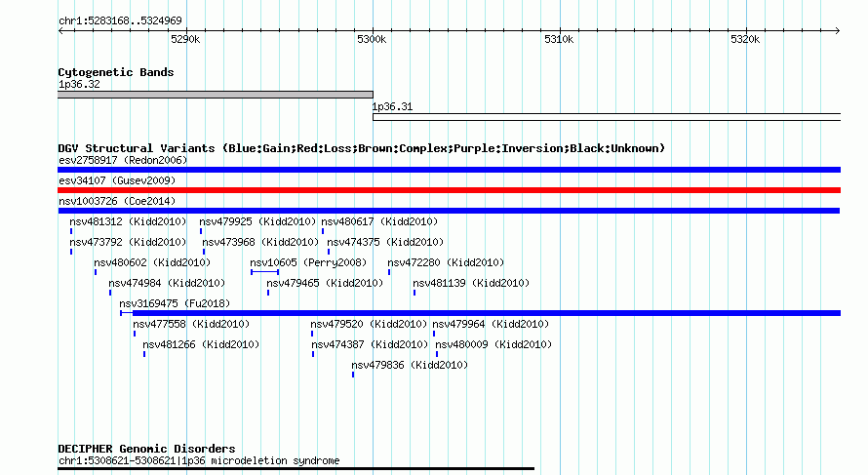Click the nsv473792 (Kidd2010) label

[x=128, y=242]
